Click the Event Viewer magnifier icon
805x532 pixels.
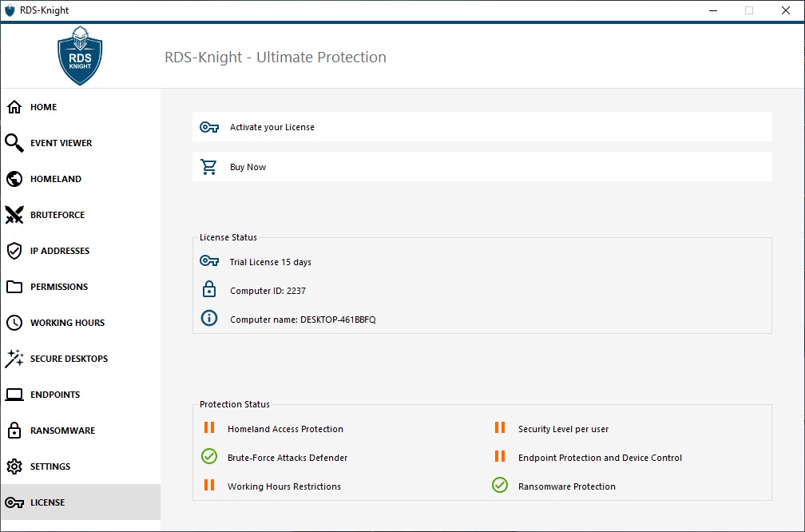point(14,143)
